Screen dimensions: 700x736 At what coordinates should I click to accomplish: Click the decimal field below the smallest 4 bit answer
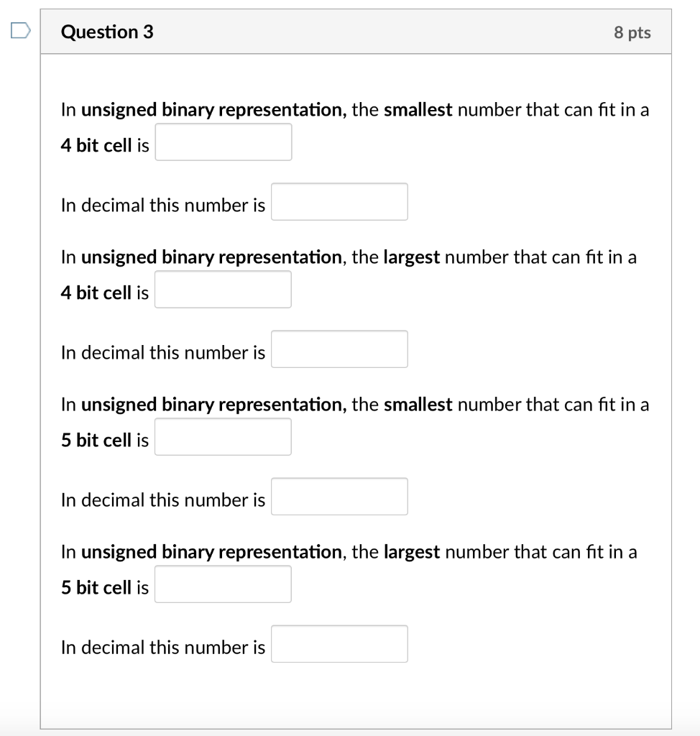coord(339,202)
